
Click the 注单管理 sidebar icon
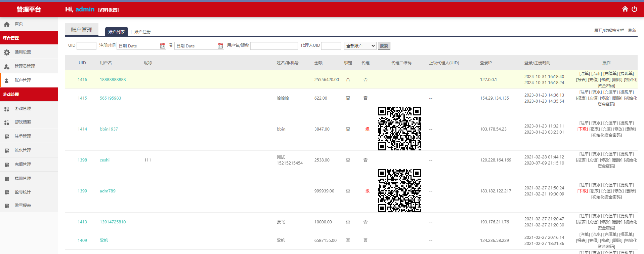pos(7,136)
